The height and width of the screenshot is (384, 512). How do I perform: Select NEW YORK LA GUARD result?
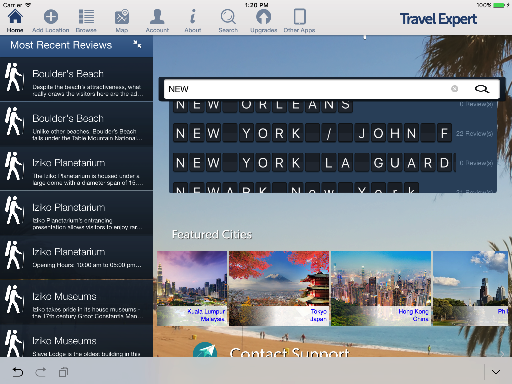(x=333, y=163)
